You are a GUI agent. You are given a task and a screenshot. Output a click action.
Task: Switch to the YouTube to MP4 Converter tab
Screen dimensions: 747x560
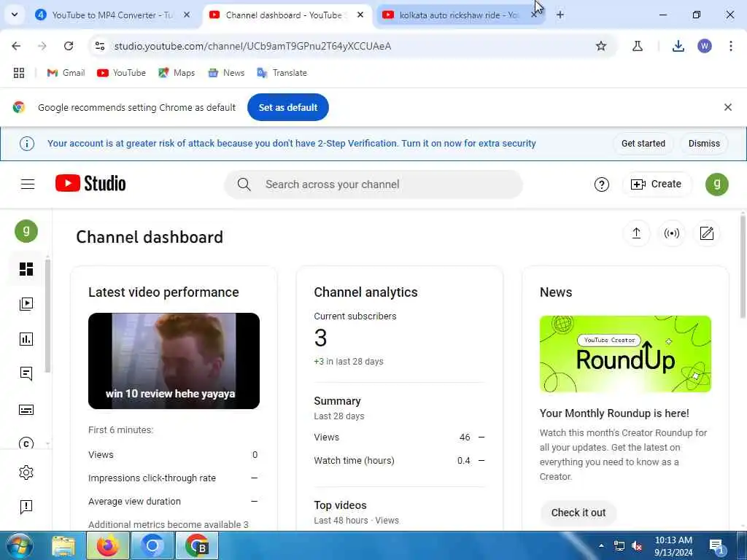click(x=112, y=15)
